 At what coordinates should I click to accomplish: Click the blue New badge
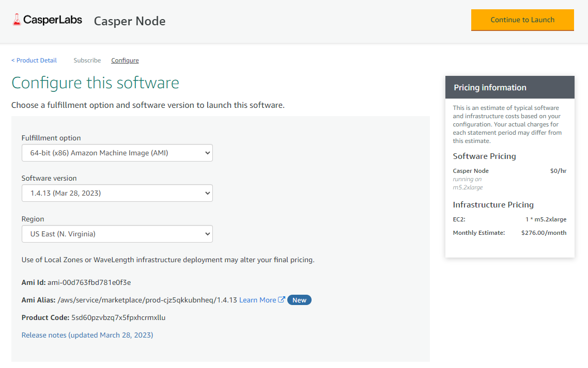point(299,300)
